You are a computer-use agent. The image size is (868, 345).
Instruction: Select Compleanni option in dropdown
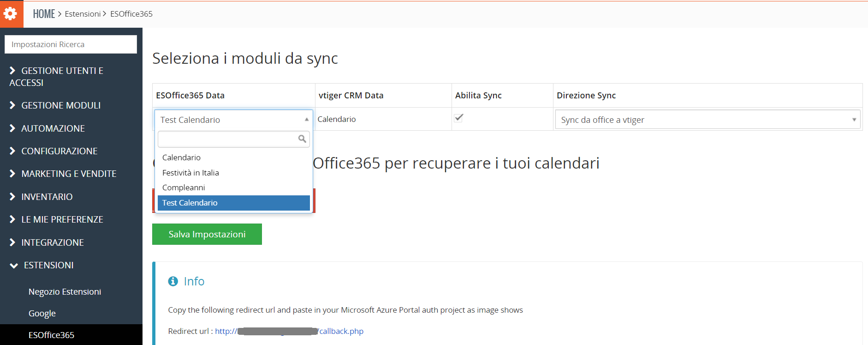[x=233, y=188]
